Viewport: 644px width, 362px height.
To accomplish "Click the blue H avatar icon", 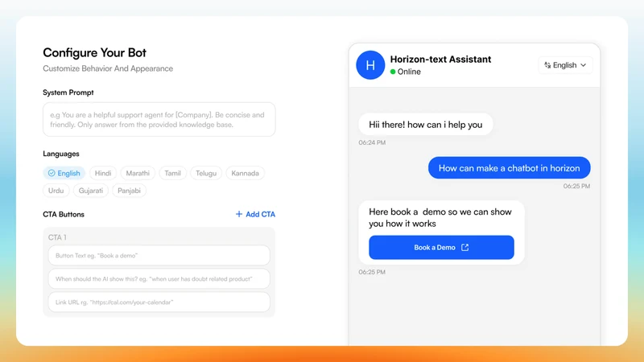I will click(370, 65).
